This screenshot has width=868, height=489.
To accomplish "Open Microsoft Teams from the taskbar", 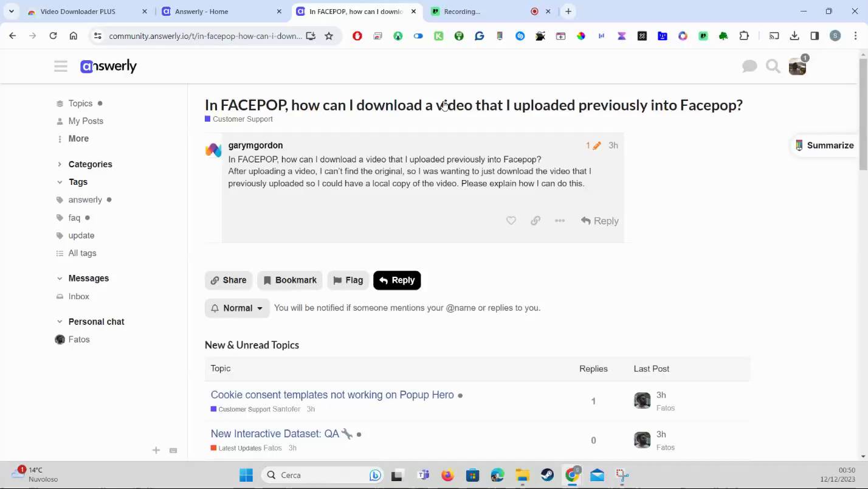I will pos(422,475).
